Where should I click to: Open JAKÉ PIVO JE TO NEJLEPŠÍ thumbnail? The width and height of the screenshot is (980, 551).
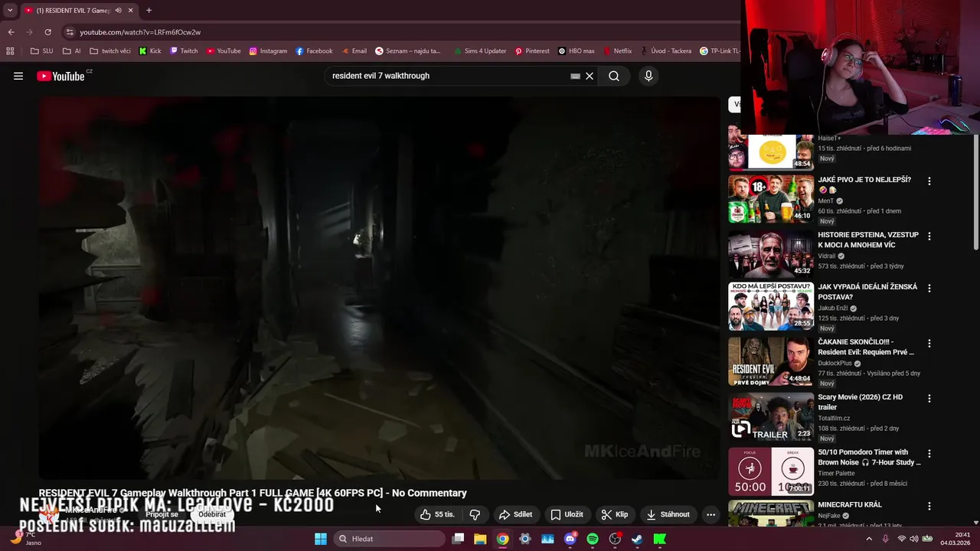click(x=771, y=199)
